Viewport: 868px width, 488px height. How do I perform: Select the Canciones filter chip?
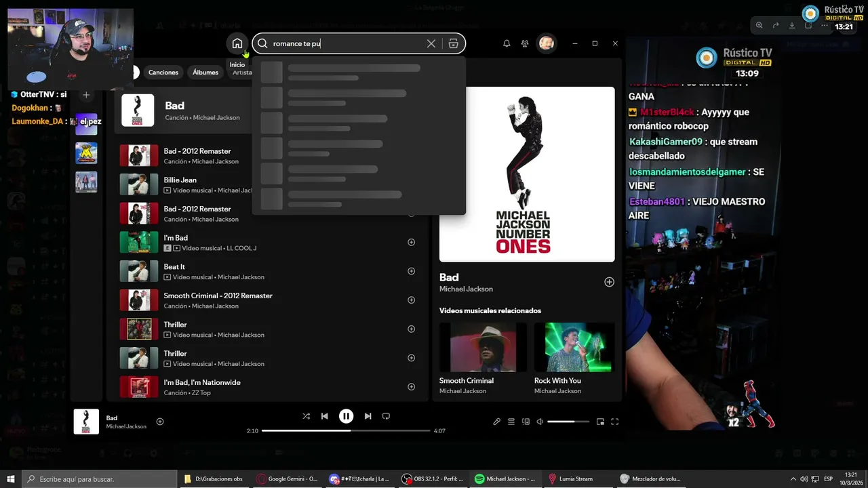click(x=163, y=73)
